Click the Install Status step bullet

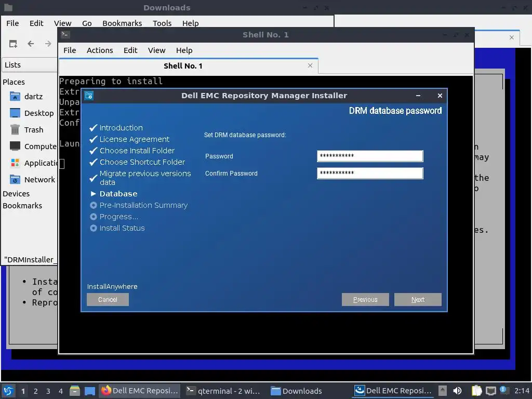(94, 228)
